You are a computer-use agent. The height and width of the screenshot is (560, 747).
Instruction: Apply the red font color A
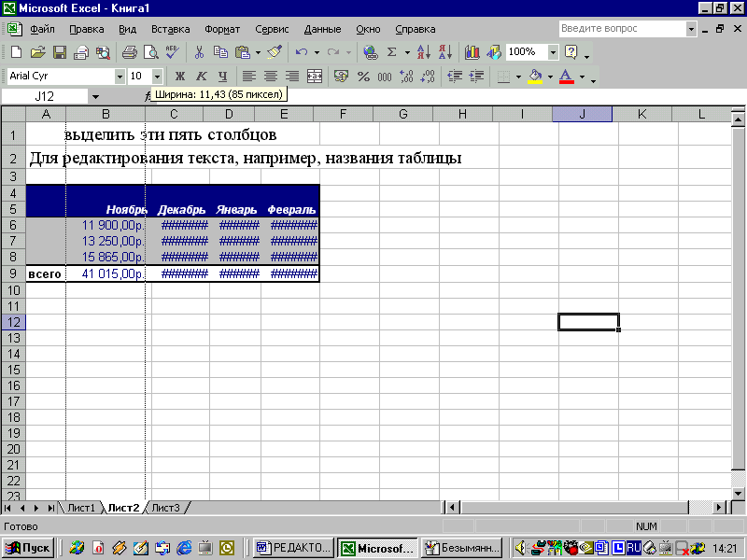566,77
